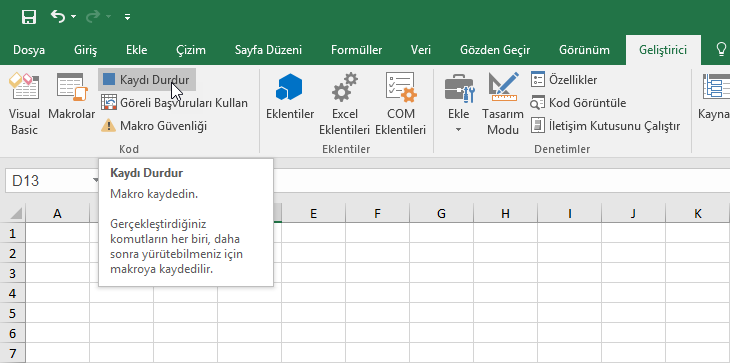Viewport: 730px width, 363px height.
Task: Open the Dosya tab
Action: [x=29, y=50]
